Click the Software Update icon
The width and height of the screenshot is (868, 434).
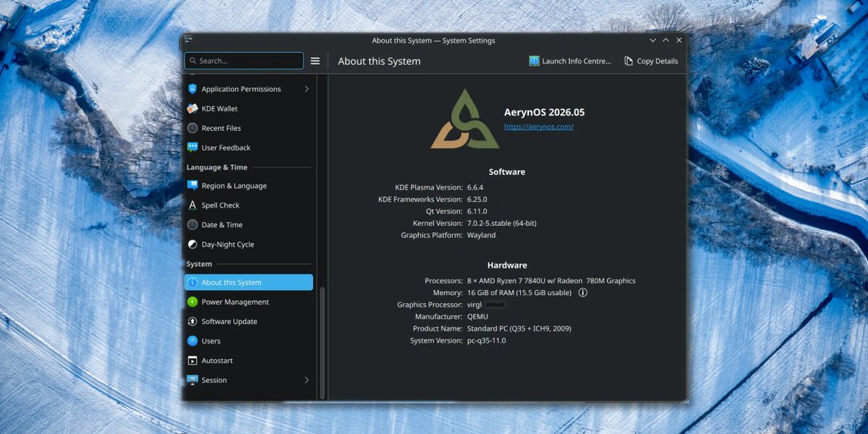(192, 321)
